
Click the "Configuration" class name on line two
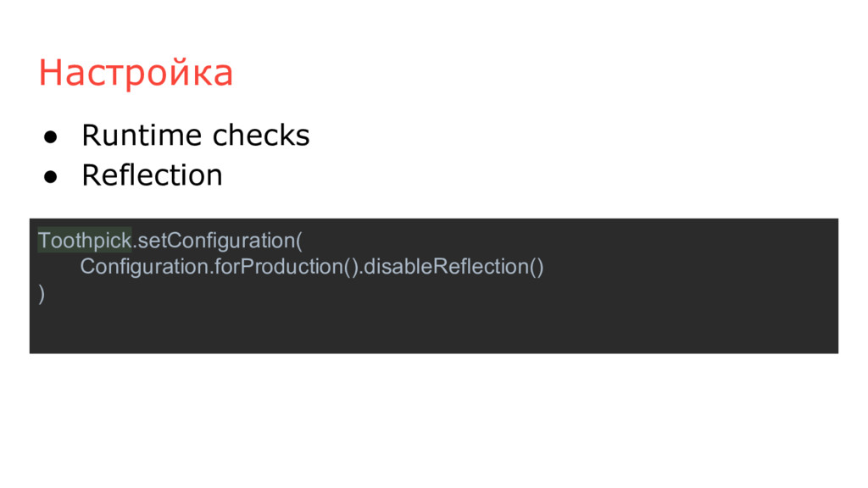pos(144,267)
